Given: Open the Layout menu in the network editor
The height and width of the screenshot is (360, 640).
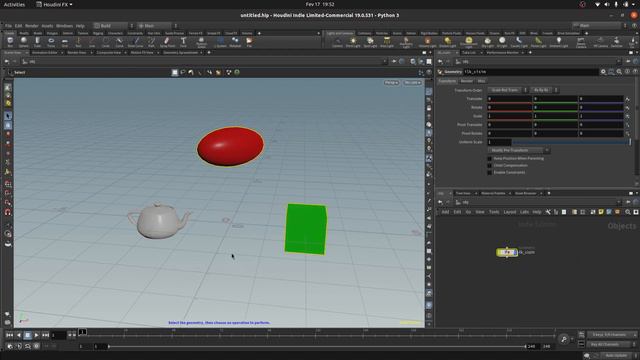Looking at the screenshot, I should click(x=510, y=212).
